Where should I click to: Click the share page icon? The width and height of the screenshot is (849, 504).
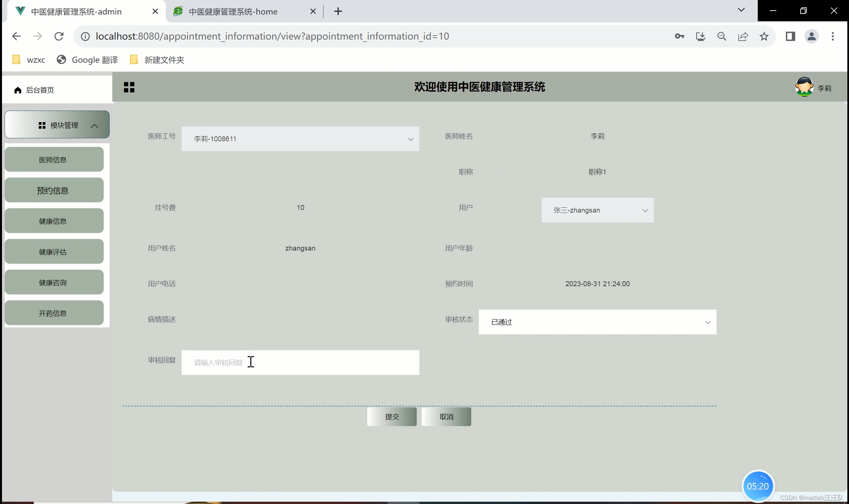[743, 36]
